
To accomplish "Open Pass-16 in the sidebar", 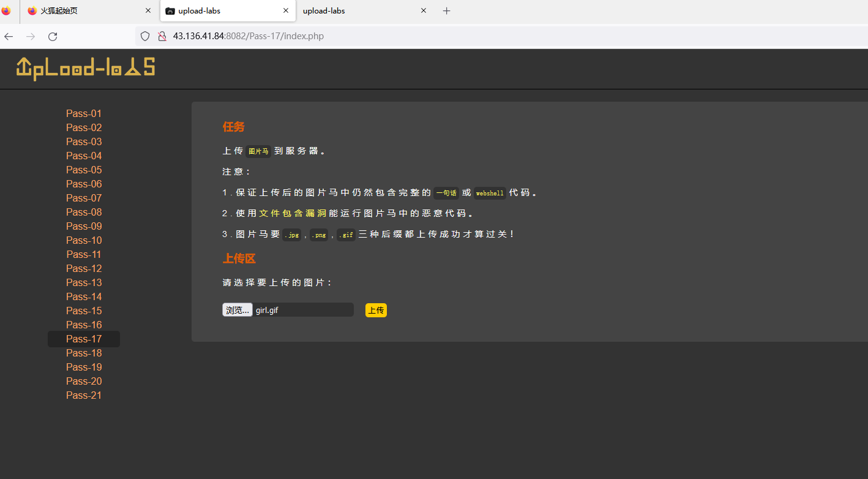I will coord(84,325).
